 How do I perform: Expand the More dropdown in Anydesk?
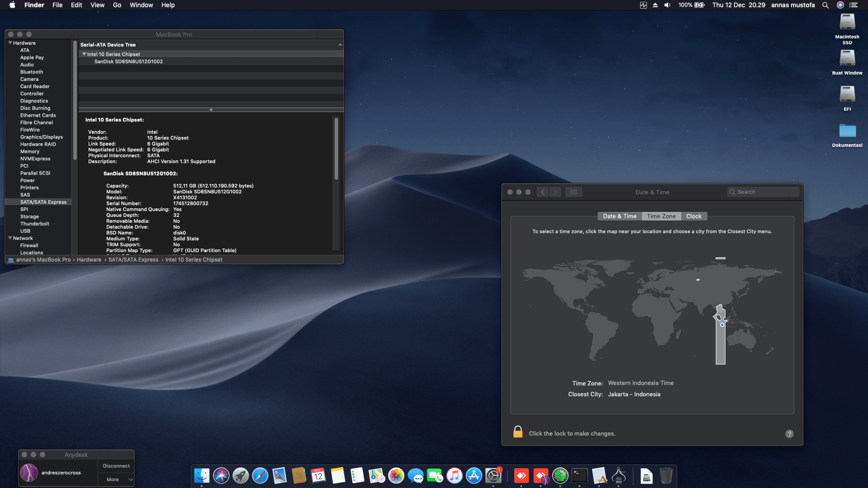click(x=116, y=479)
